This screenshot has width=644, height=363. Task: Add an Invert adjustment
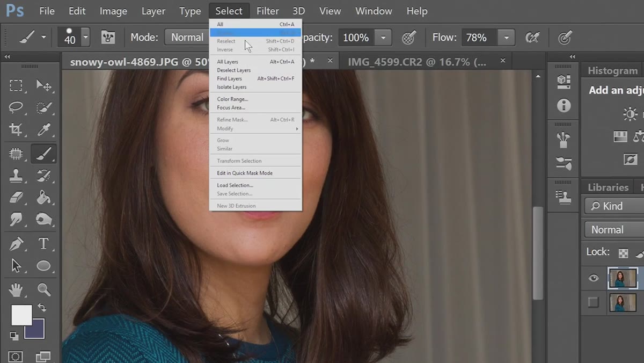(x=630, y=159)
